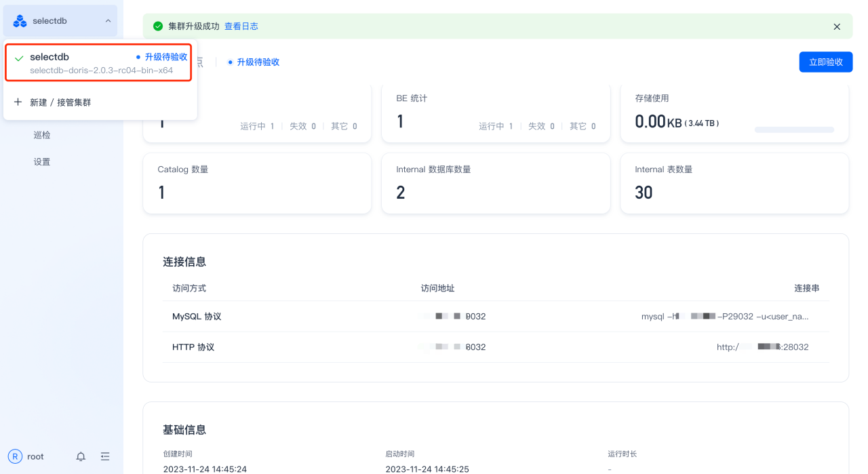Click the http connection string
Viewport: 868px width, 474px height.
point(762,347)
